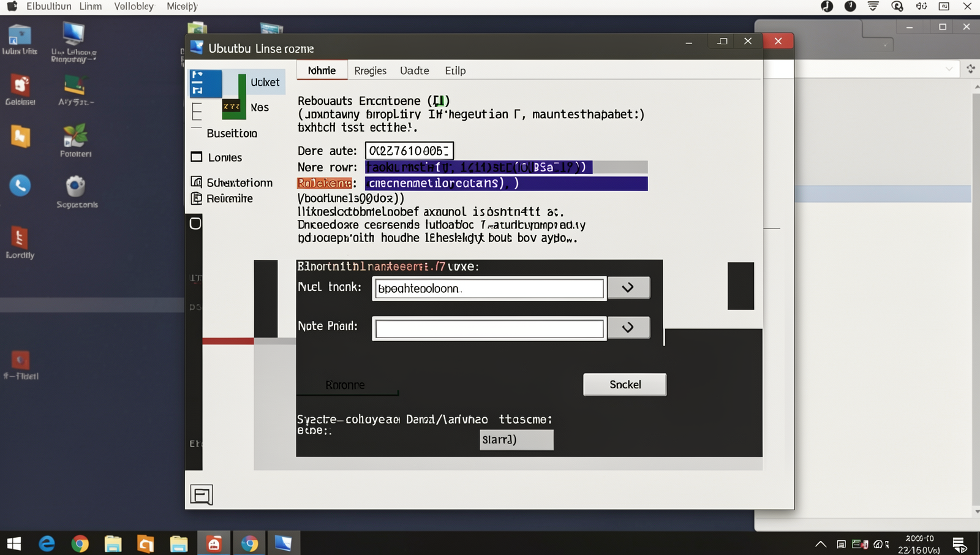Image resolution: width=980 pixels, height=555 pixels.
Task: Click the highlighted cnecnenmetilorcatans field
Action: 506,183
